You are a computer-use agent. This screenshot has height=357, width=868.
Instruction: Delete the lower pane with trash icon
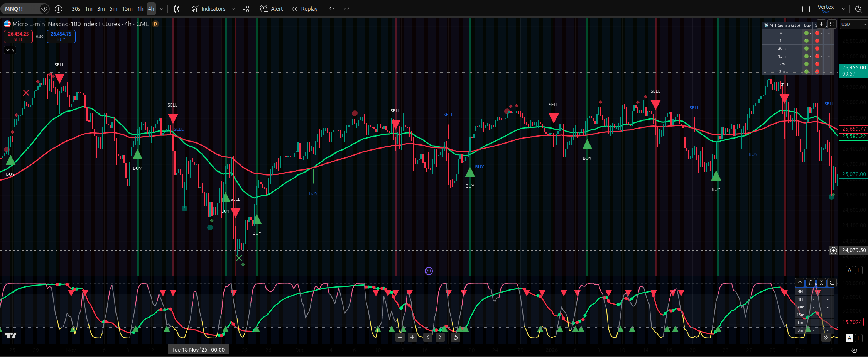811,283
